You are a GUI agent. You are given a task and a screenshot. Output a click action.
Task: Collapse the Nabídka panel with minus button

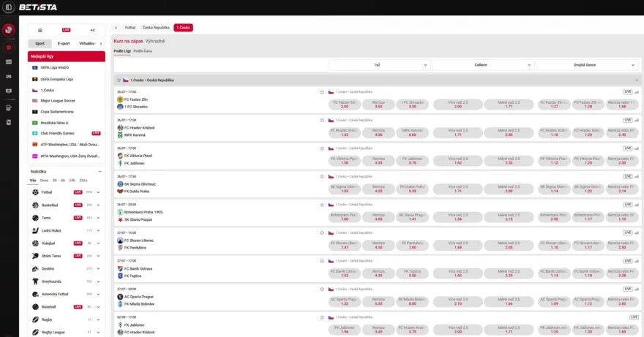[x=100, y=171]
